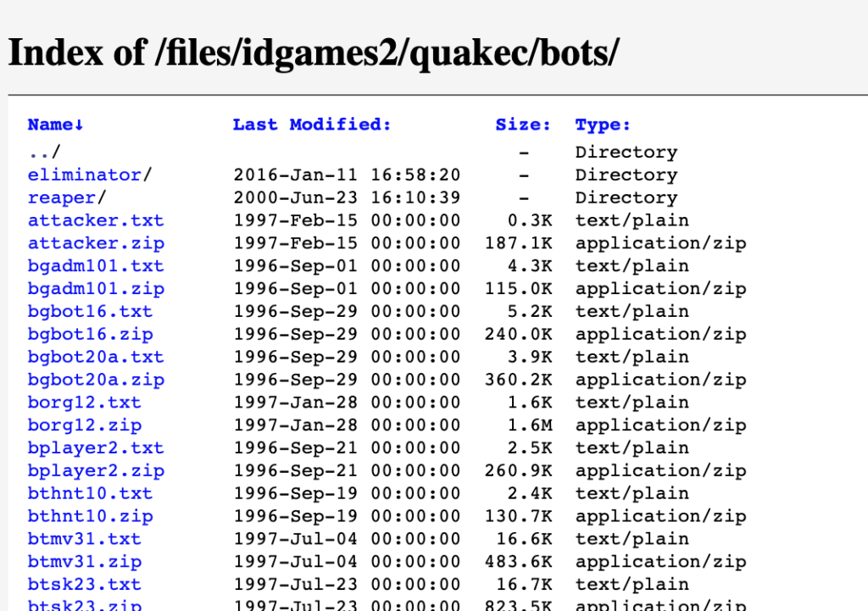Download bgbot16.zip archive
The height and width of the screenshot is (611, 868).
[90, 335]
